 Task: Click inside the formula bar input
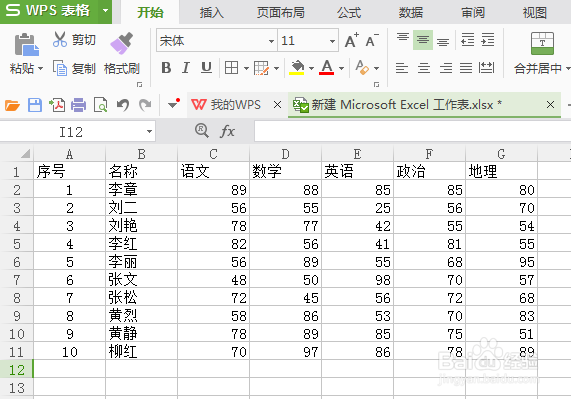(412, 131)
